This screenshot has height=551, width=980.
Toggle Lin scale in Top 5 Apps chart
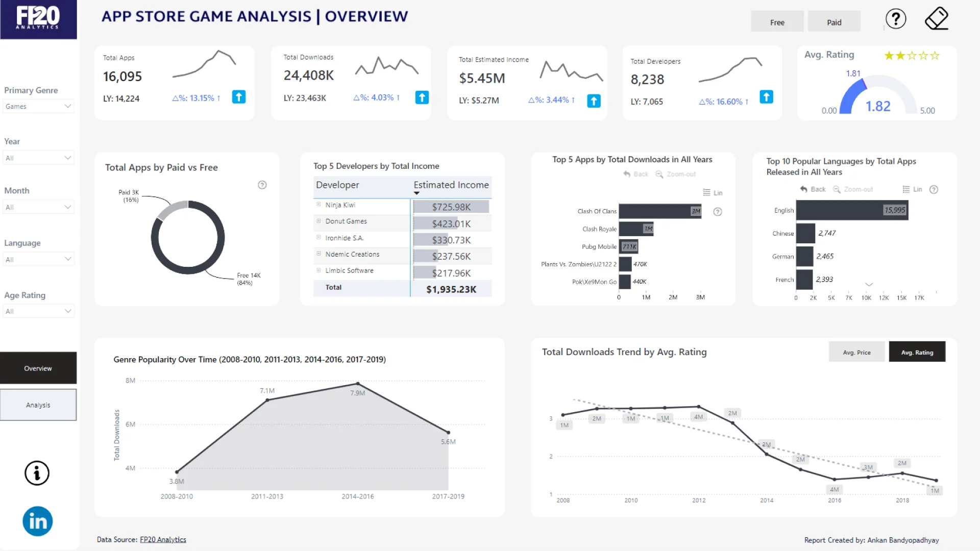tap(713, 193)
